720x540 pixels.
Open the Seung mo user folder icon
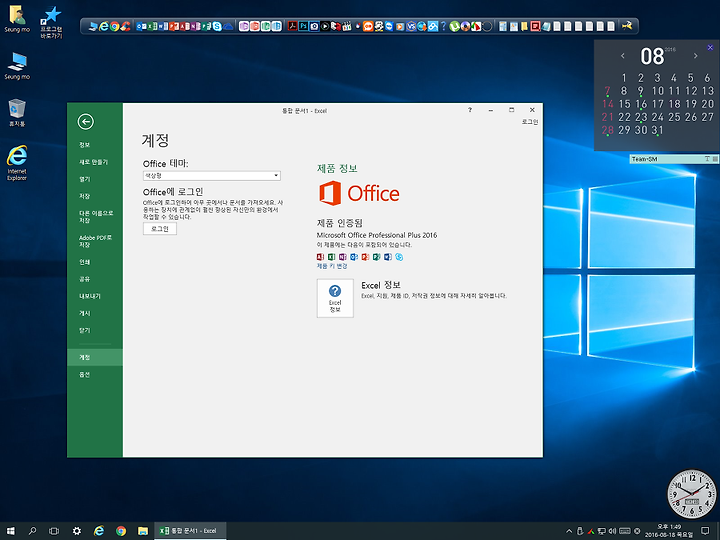pos(17,19)
